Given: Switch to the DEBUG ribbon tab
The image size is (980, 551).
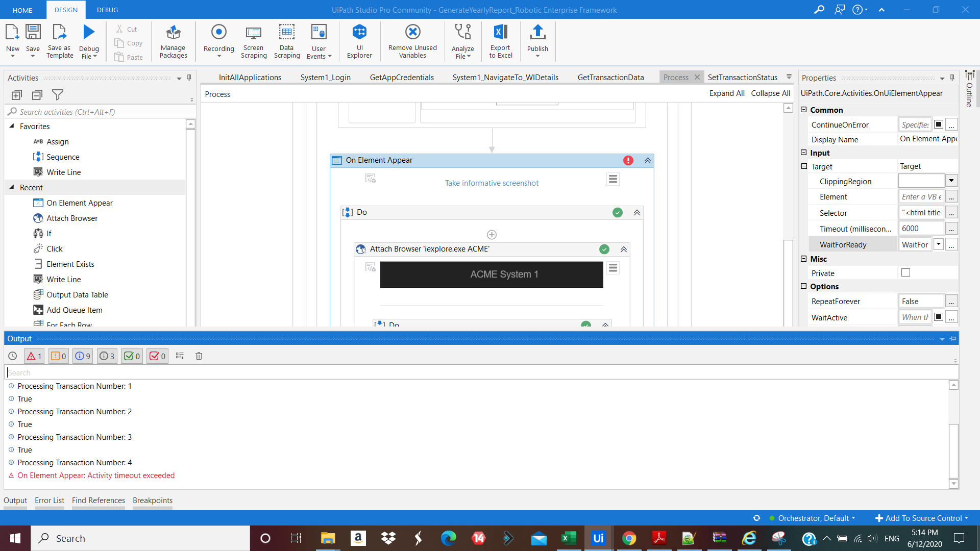Looking at the screenshot, I should click(x=107, y=10).
